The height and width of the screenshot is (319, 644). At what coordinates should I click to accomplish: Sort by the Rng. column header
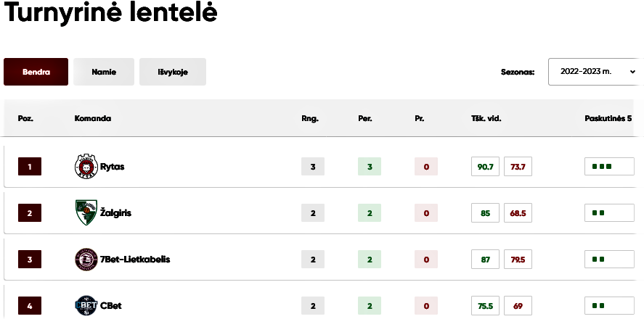click(310, 118)
